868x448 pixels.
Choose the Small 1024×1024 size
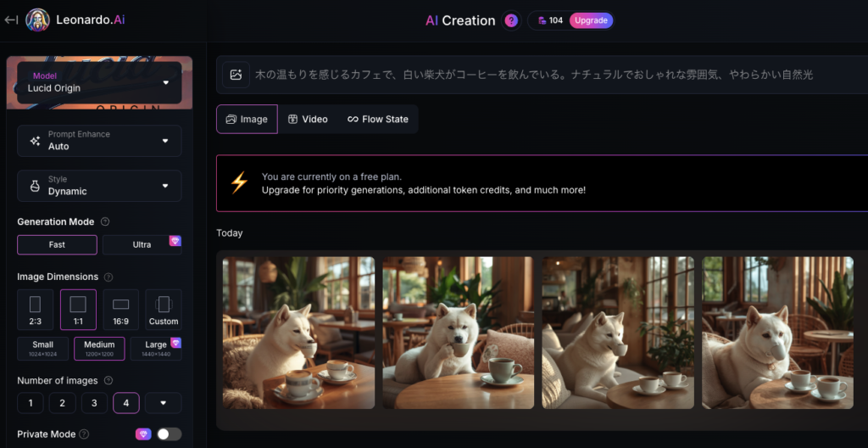point(42,349)
